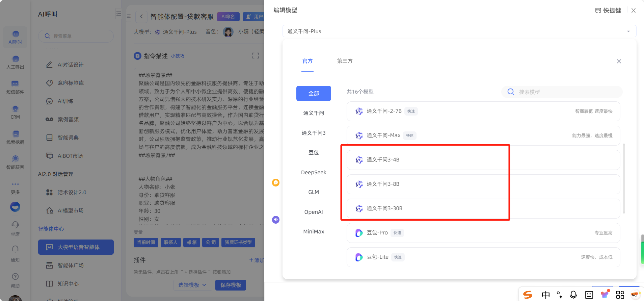This screenshot has height=301, width=644.
Task: Open the 人工呼出 module
Action: [x=15, y=62]
